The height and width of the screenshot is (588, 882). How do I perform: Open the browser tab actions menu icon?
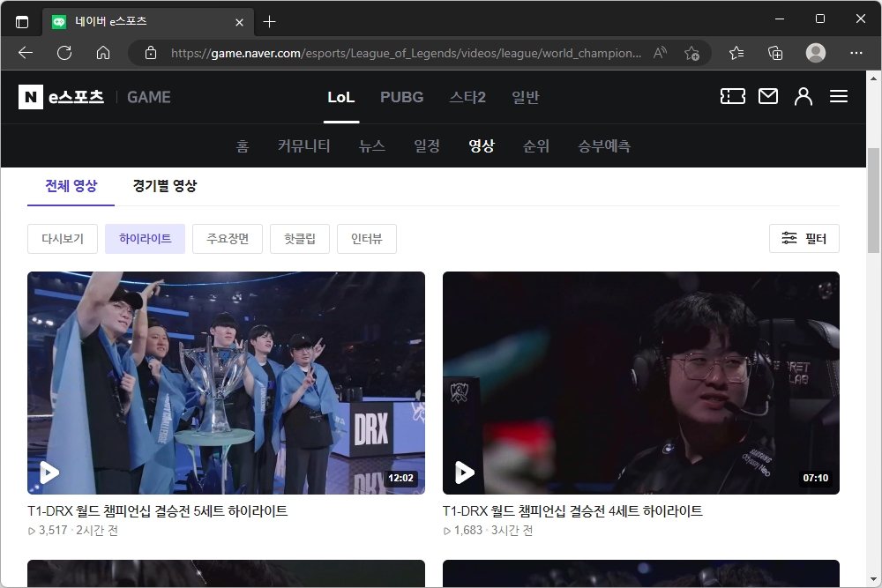point(22,22)
